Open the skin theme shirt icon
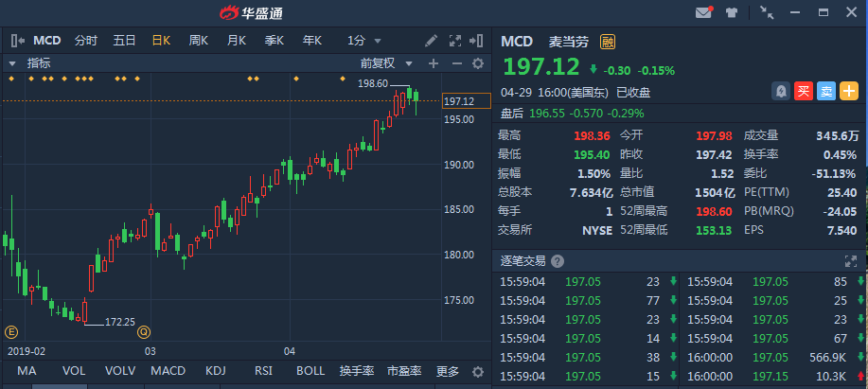This screenshot has height=389, width=868. pos(732,12)
